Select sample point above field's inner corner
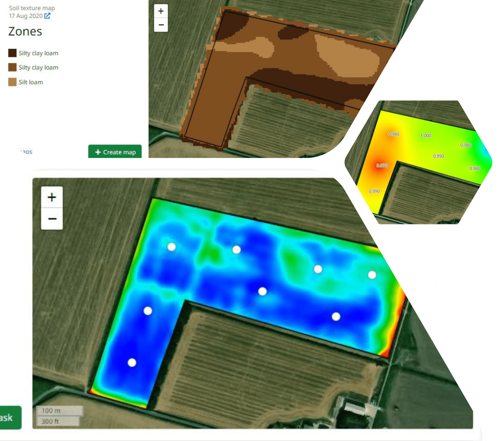This screenshot has height=441, width=504. pyautogui.click(x=262, y=291)
